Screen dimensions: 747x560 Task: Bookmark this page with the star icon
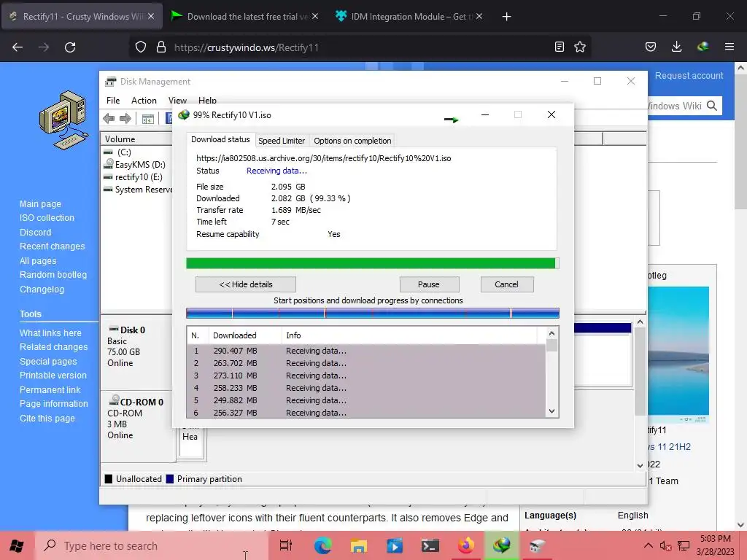(580, 47)
